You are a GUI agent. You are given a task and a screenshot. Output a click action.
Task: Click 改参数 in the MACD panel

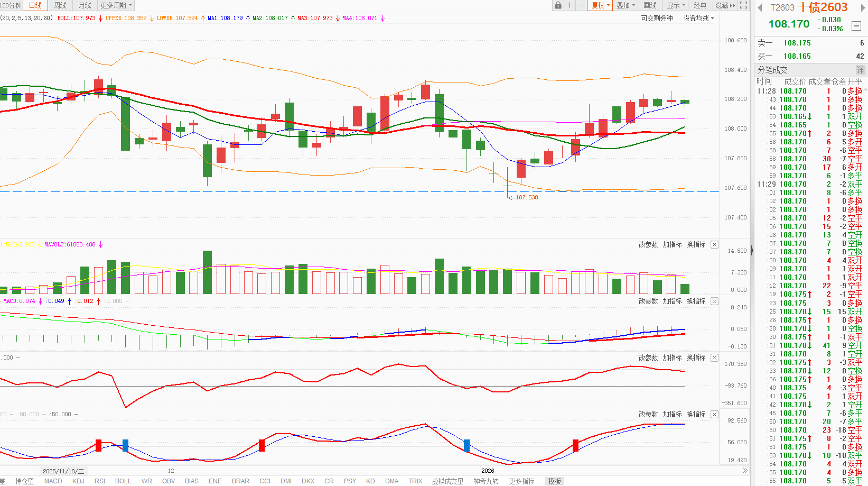[x=648, y=301]
